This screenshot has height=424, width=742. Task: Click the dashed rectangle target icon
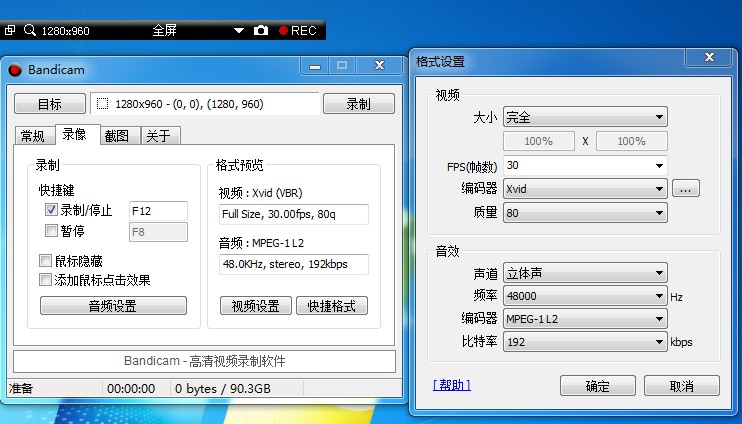102,104
